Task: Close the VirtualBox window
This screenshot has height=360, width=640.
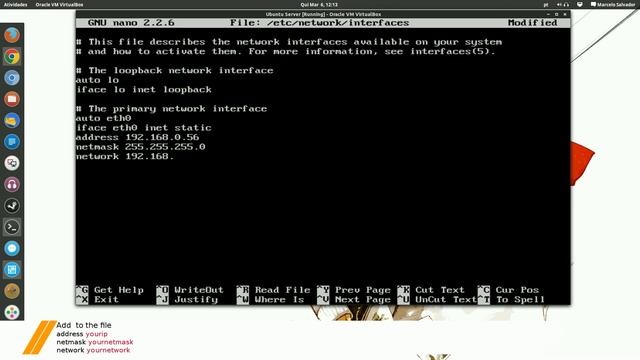Action: click(565, 14)
